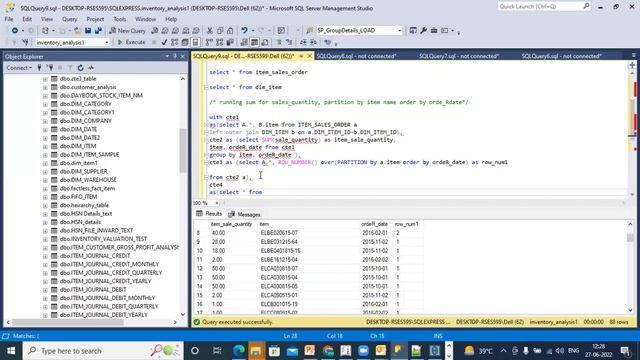Execute the current query
The height and width of the screenshot is (360, 640).
[x=131, y=42]
